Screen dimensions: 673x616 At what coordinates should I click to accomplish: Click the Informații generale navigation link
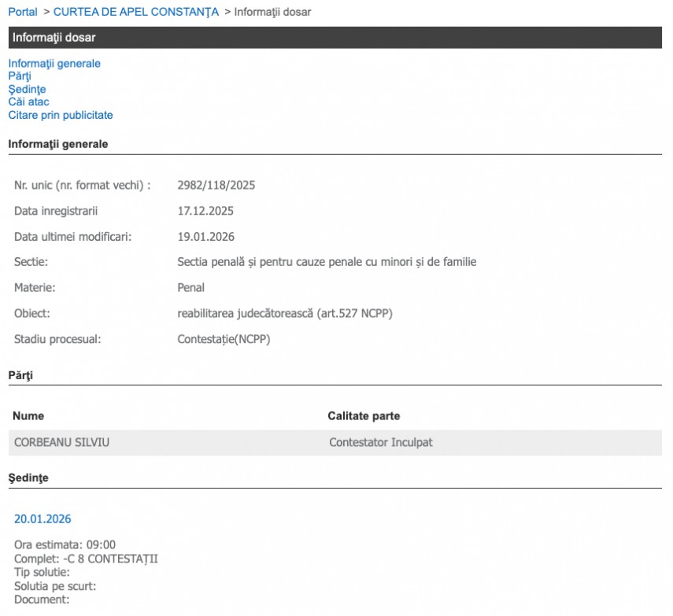click(54, 64)
